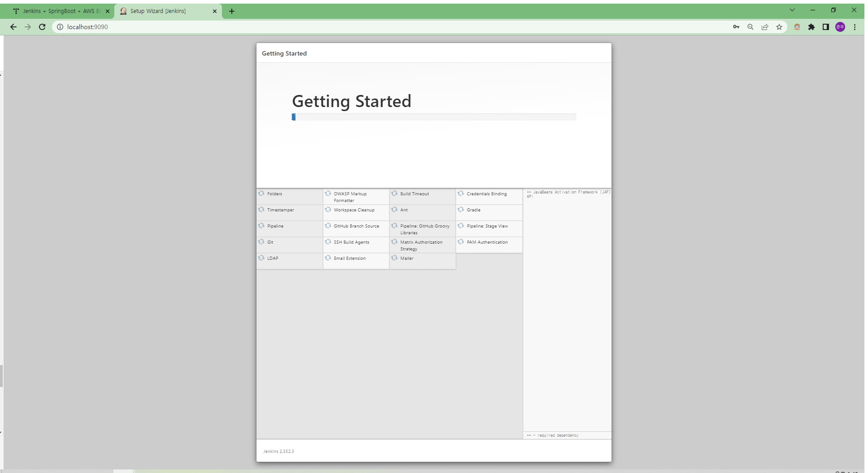Click the Workspace Cleanup status icon

click(328, 210)
